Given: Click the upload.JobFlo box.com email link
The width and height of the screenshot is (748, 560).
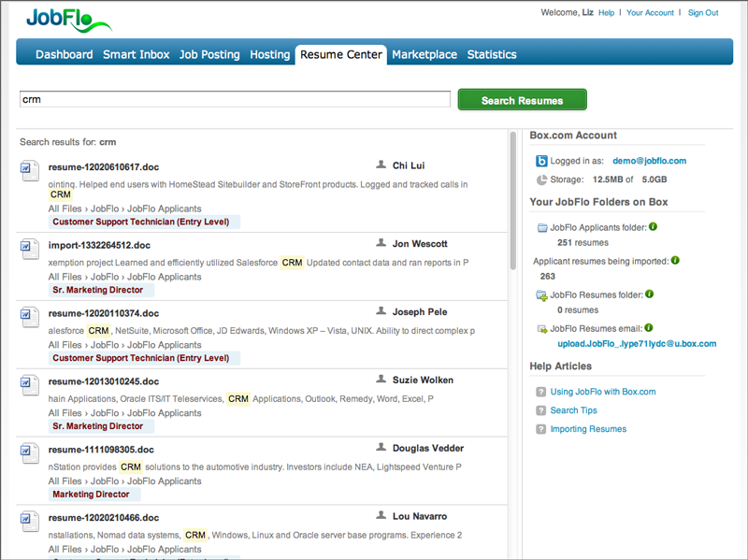Looking at the screenshot, I should 637,344.
